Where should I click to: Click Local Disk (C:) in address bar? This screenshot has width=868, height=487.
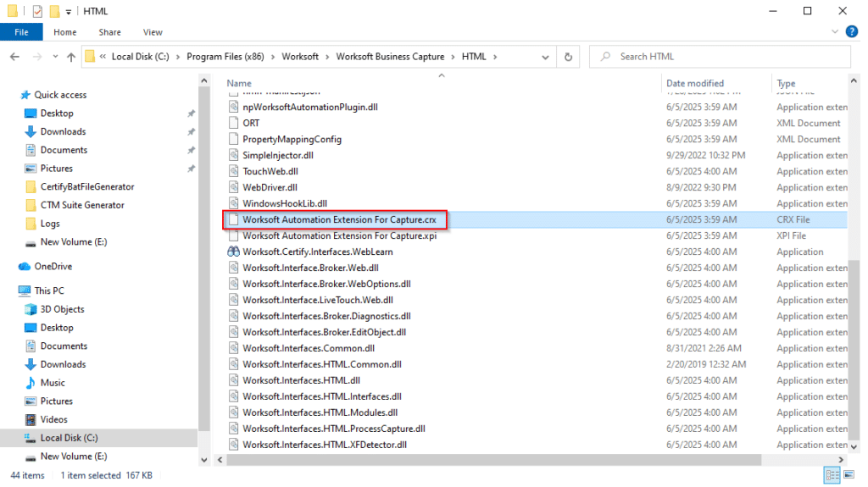click(x=140, y=57)
